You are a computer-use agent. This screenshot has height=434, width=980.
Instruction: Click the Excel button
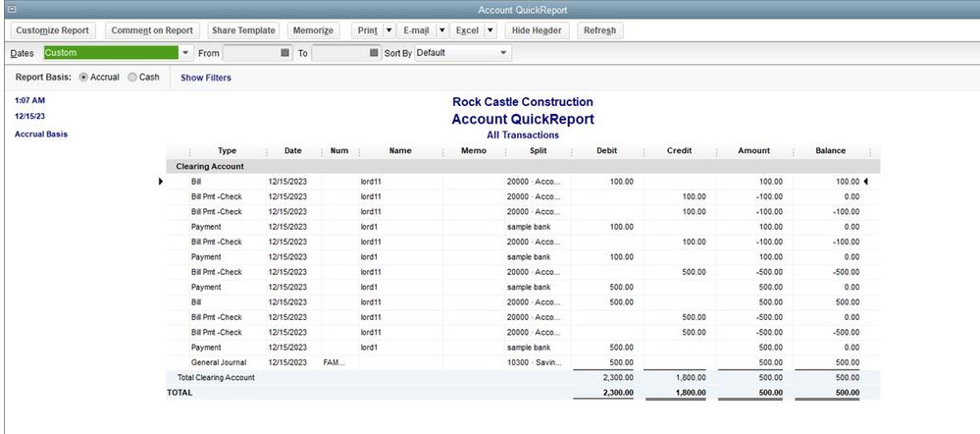pyautogui.click(x=467, y=30)
